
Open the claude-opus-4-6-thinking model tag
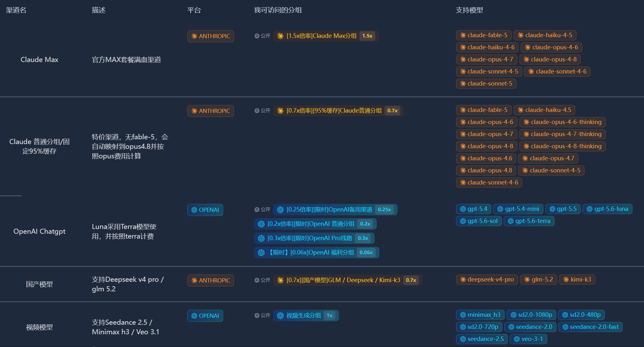tap(562, 122)
